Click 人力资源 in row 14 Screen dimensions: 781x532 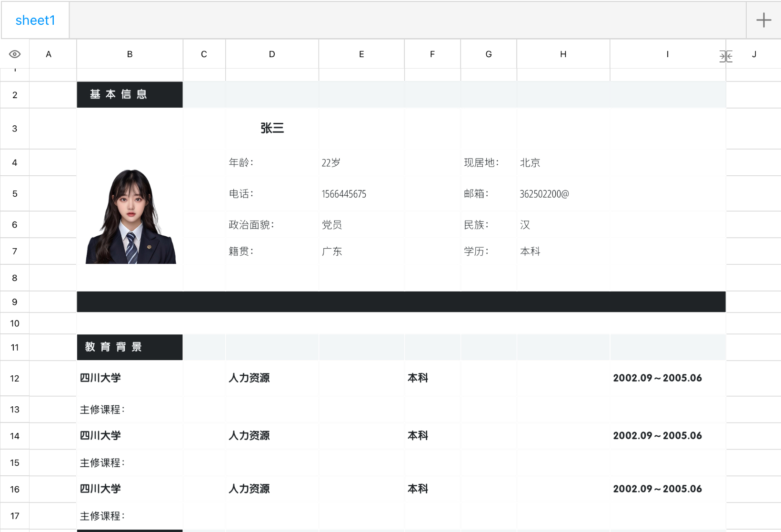click(249, 436)
